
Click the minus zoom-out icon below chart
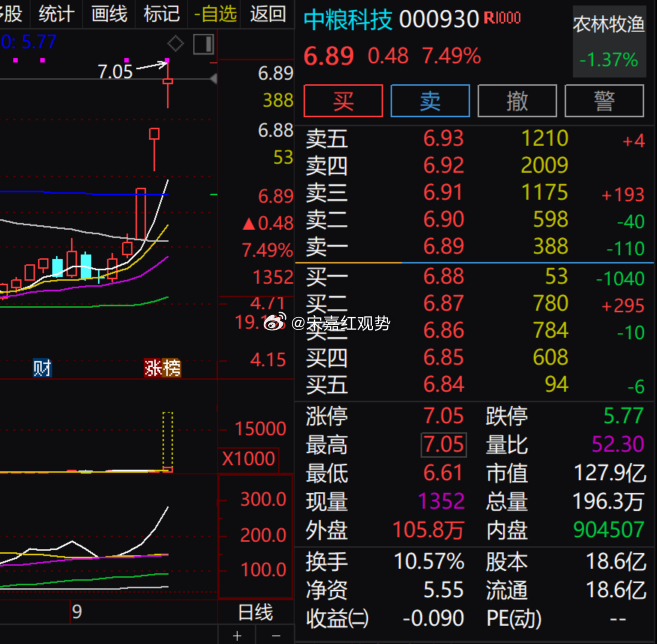[276, 636]
